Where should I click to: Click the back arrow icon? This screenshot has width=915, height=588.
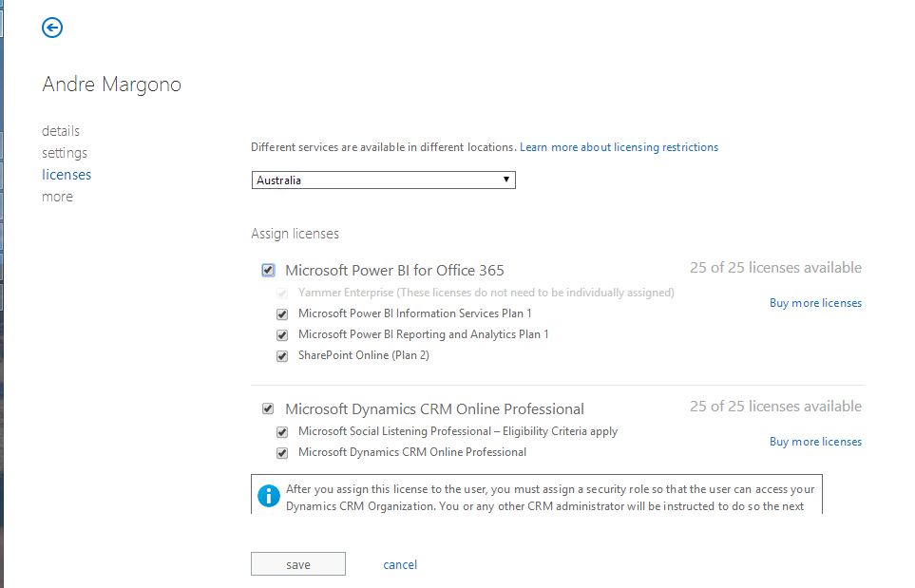click(x=52, y=28)
